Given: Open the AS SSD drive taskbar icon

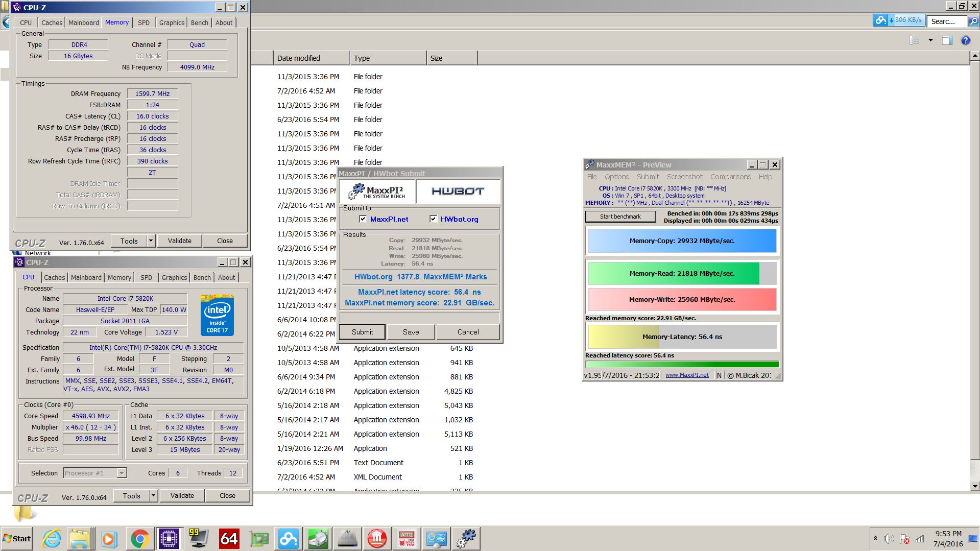Looking at the screenshot, I should click(348, 539).
